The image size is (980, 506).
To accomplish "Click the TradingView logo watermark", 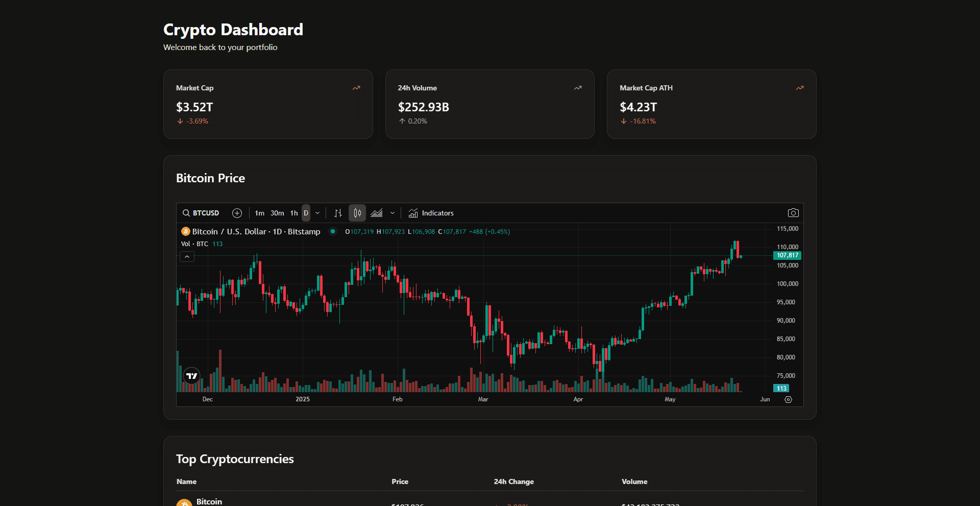I will point(191,376).
